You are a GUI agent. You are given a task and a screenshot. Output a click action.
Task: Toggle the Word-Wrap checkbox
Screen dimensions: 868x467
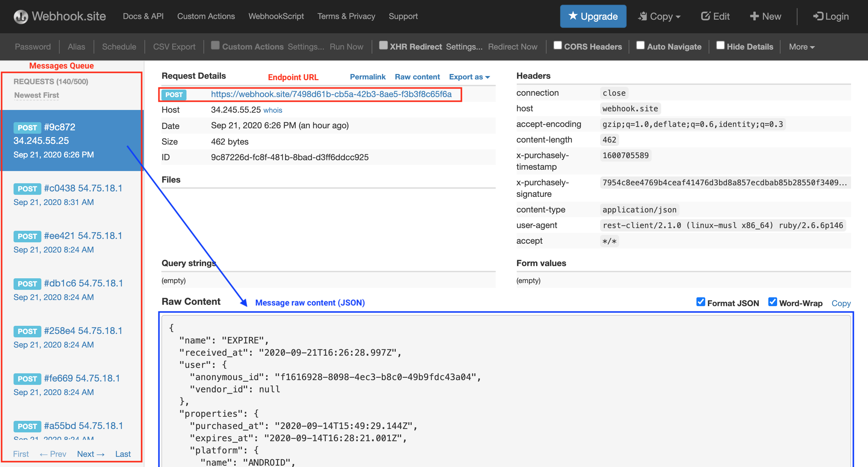(x=772, y=302)
